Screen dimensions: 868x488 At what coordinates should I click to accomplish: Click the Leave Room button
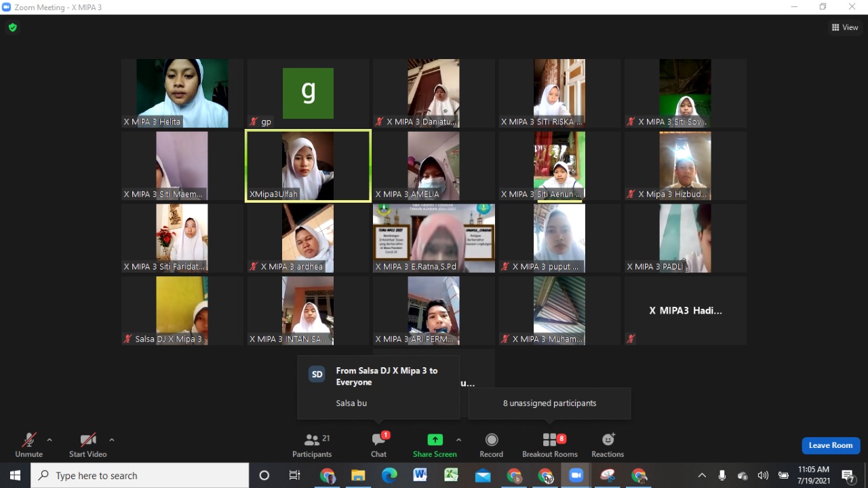pos(831,445)
